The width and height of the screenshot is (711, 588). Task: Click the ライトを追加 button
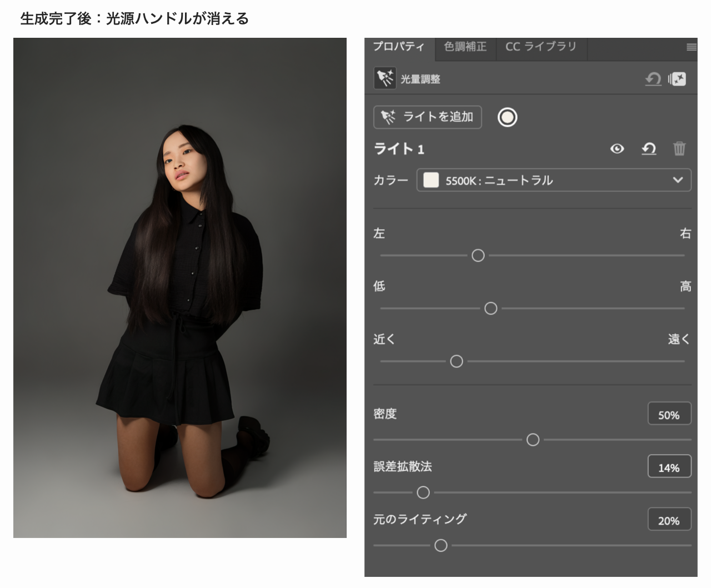pyautogui.click(x=428, y=117)
